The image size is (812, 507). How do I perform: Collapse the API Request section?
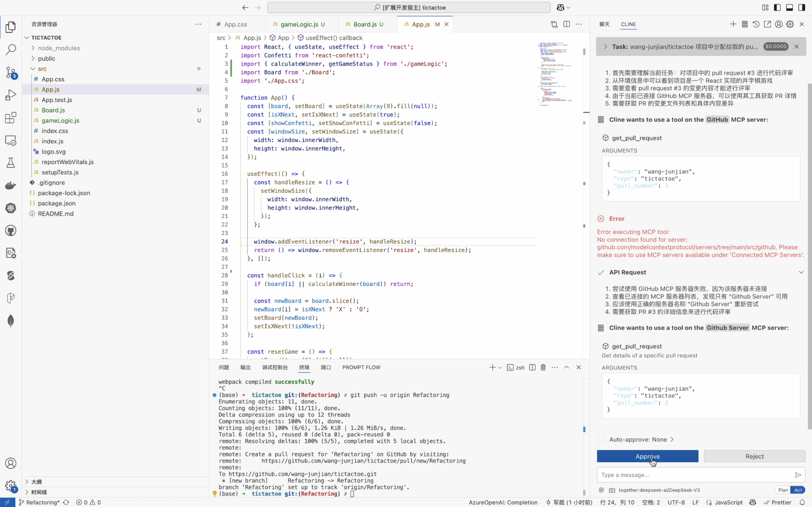point(801,272)
